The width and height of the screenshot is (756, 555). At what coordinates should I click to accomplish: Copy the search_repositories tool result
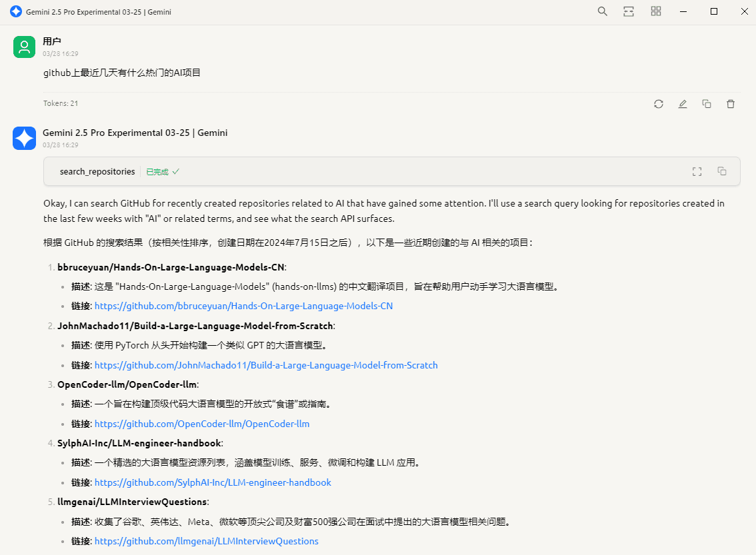point(722,171)
